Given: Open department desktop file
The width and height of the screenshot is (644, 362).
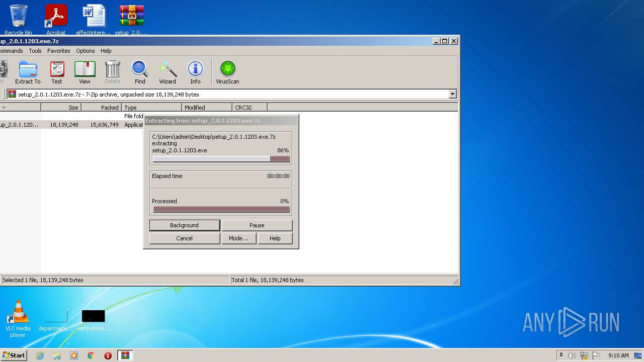Looking at the screenshot, I should click(55, 321).
